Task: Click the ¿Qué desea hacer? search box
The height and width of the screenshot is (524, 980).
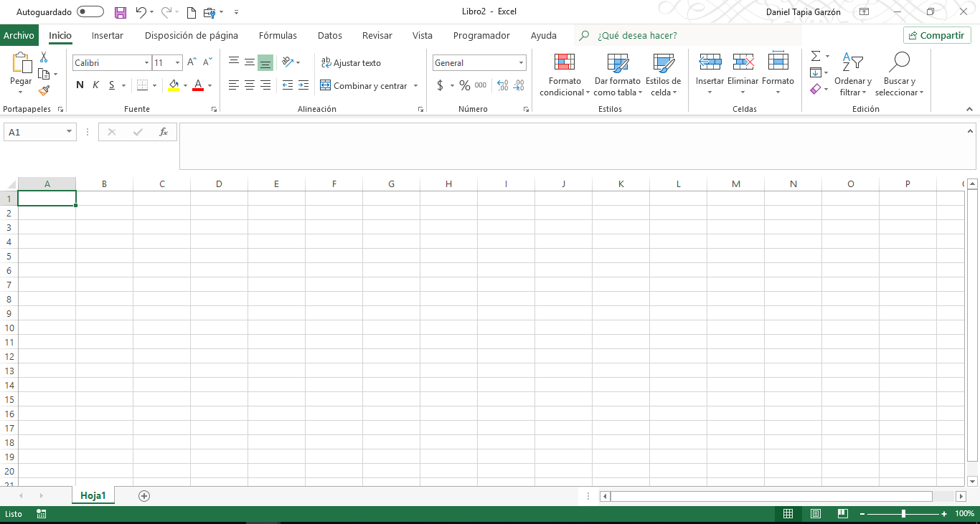Action: point(689,35)
